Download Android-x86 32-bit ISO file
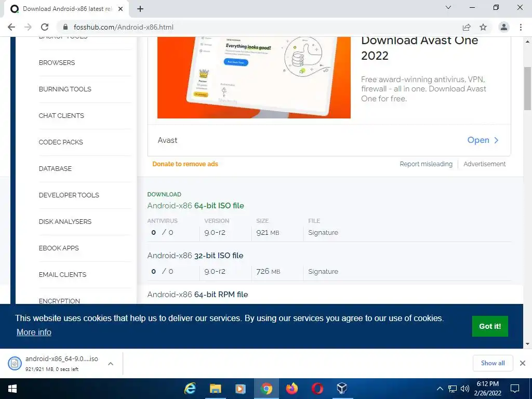This screenshot has height=399, width=532. click(x=195, y=256)
